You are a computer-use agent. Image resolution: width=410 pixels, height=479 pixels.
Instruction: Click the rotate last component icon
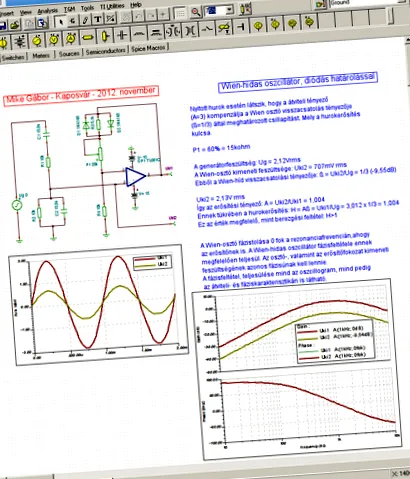pos(72,21)
